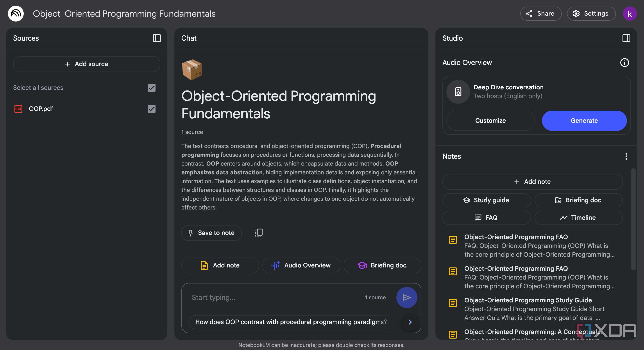Image resolution: width=644 pixels, height=350 pixels.
Task: Collapse the Studio panel icon
Action: coord(626,38)
